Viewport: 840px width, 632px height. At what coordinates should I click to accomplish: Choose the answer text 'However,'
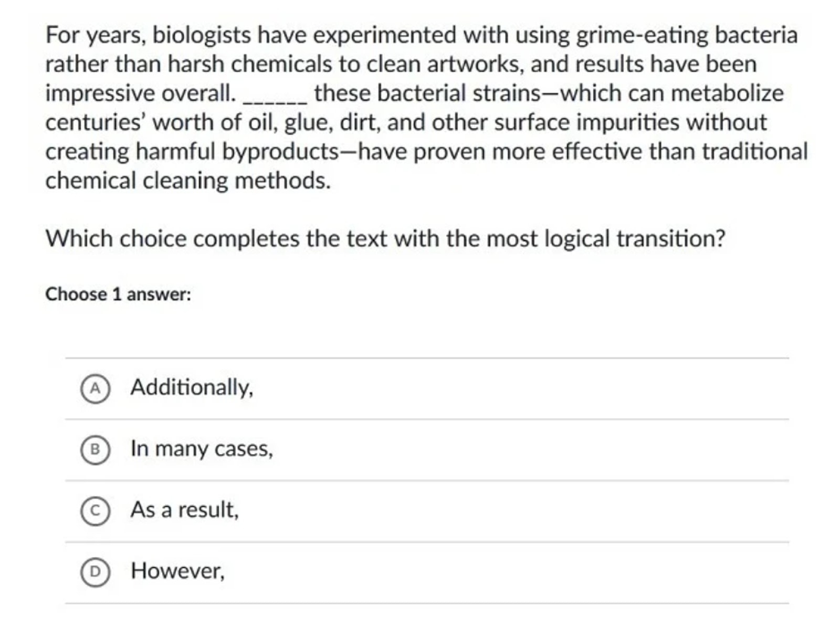tap(177, 571)
